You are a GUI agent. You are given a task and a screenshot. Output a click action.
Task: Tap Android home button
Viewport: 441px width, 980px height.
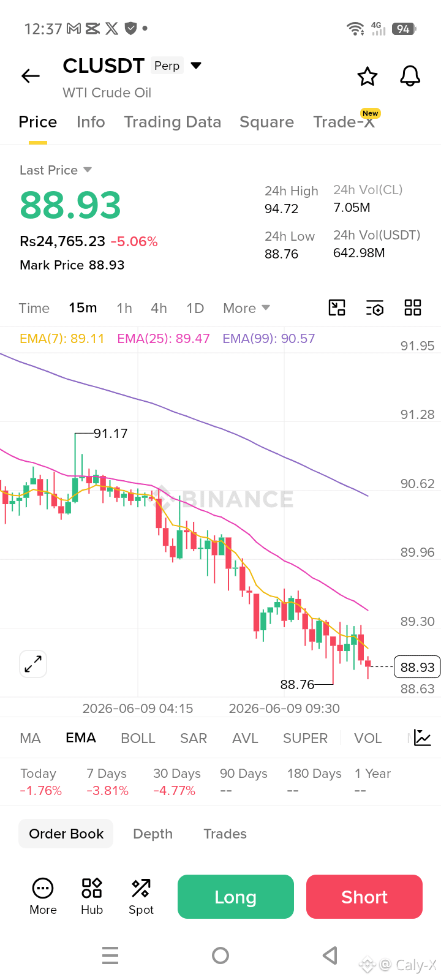tap(221, 956)
